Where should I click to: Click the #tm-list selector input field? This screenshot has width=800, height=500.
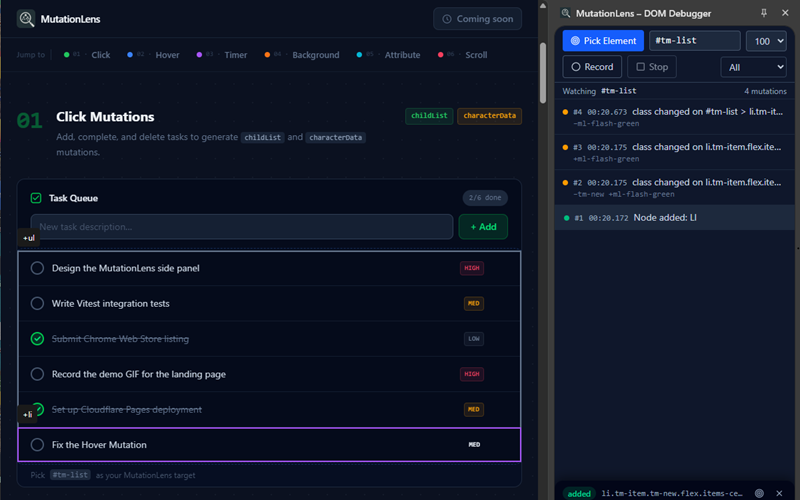[x=694, y=41]
